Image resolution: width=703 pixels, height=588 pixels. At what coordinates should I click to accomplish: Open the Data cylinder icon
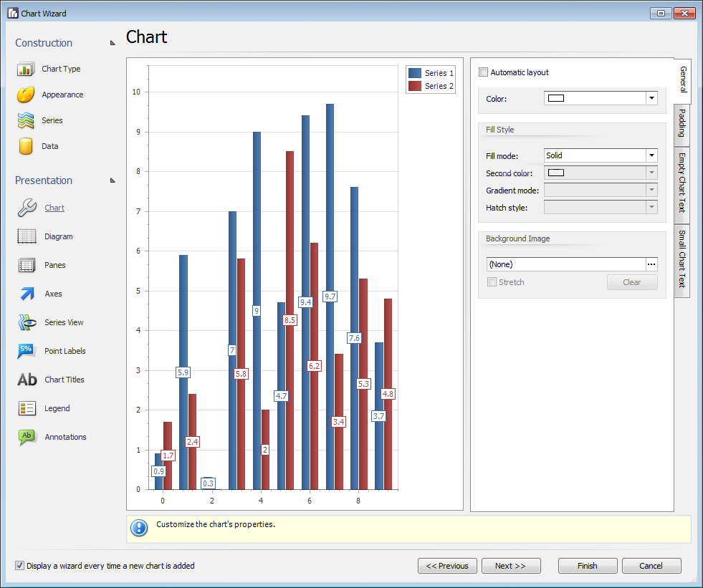tap(26, 146)
